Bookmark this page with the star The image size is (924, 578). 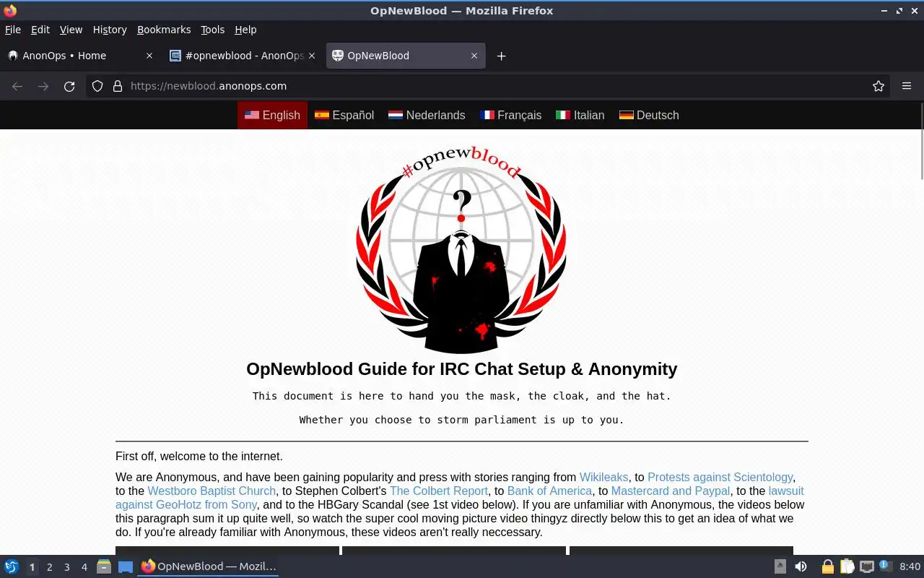pos(879,86)
